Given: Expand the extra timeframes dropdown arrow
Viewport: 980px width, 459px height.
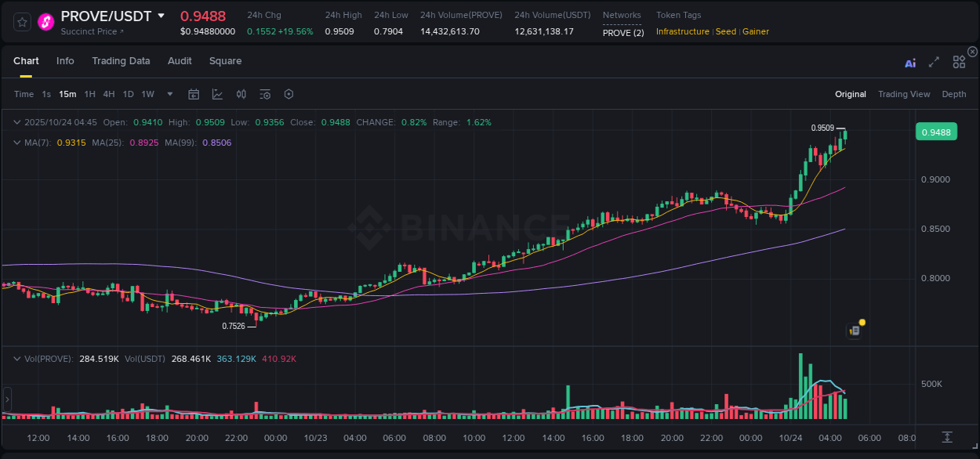Looking at the screenshot, I should tap(169, 94).
